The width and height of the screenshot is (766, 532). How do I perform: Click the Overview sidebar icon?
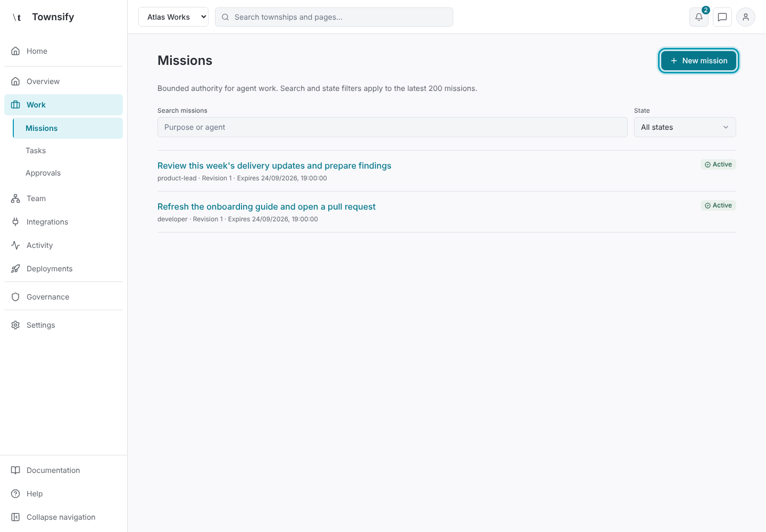(x=15, y=81)
